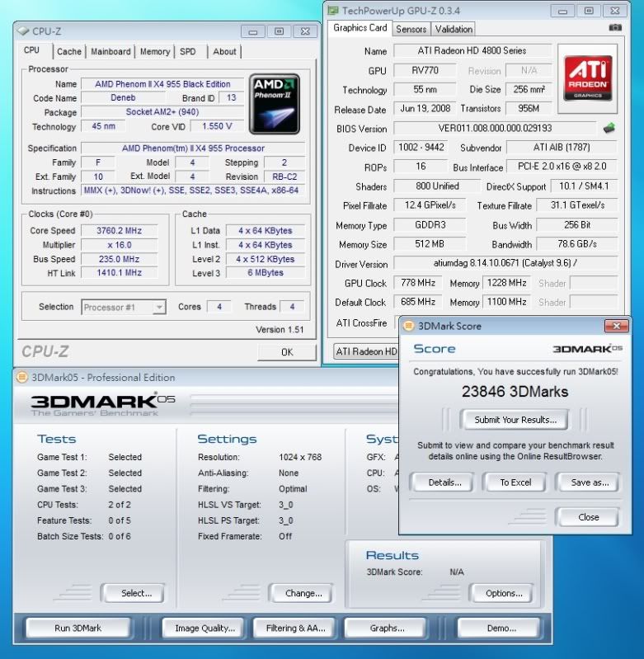Click the GPU Clock value 778 MHz
The height and width of the screenshot is (659, 644).
point(417,282)
